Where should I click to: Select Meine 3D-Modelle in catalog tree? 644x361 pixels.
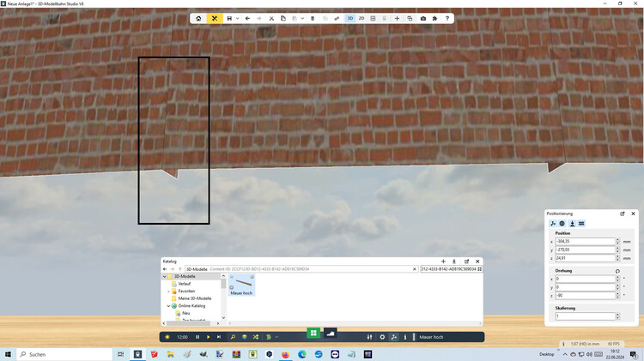[x=194, y=298]
